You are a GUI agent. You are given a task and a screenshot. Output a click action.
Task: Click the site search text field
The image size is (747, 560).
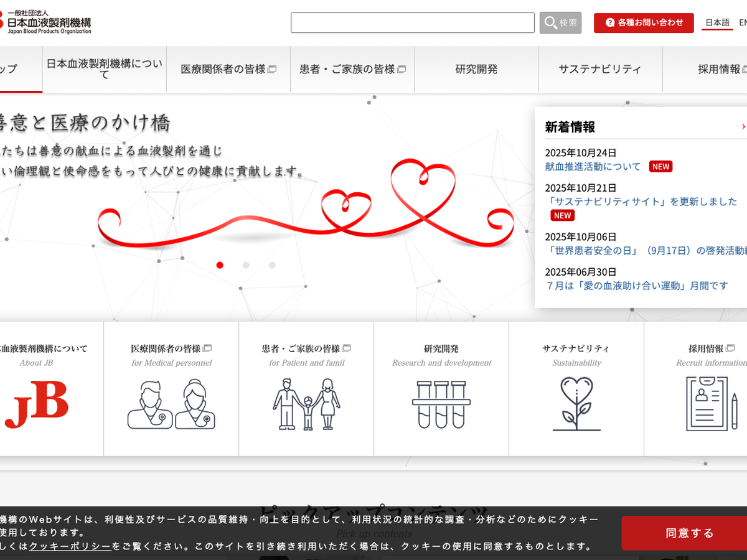coord(412,23)
